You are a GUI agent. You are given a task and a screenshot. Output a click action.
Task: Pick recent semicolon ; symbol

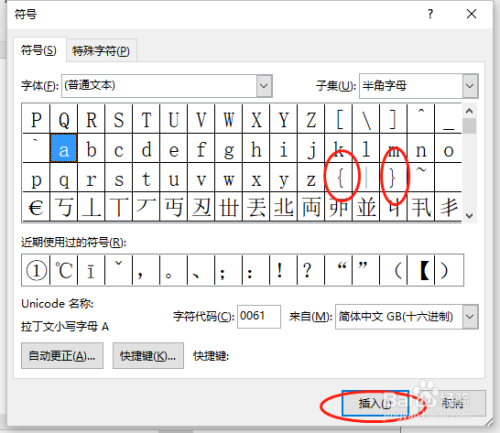click(229, 270)
